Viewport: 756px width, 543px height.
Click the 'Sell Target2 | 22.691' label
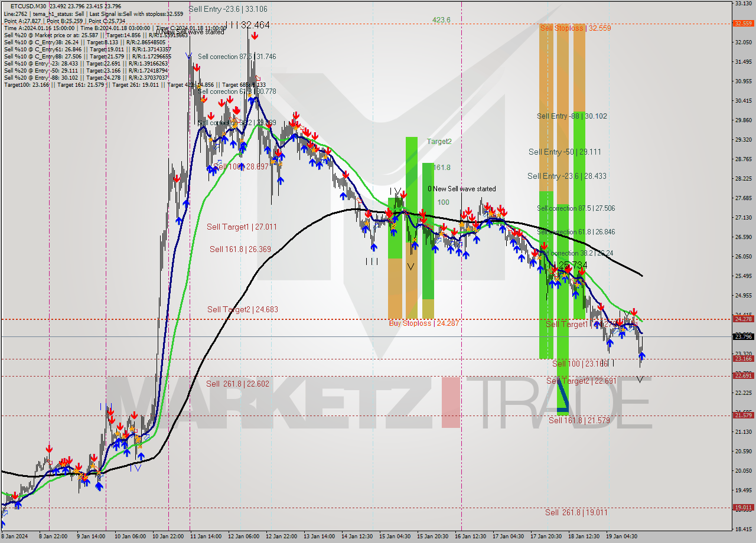(x=581, y=381)
